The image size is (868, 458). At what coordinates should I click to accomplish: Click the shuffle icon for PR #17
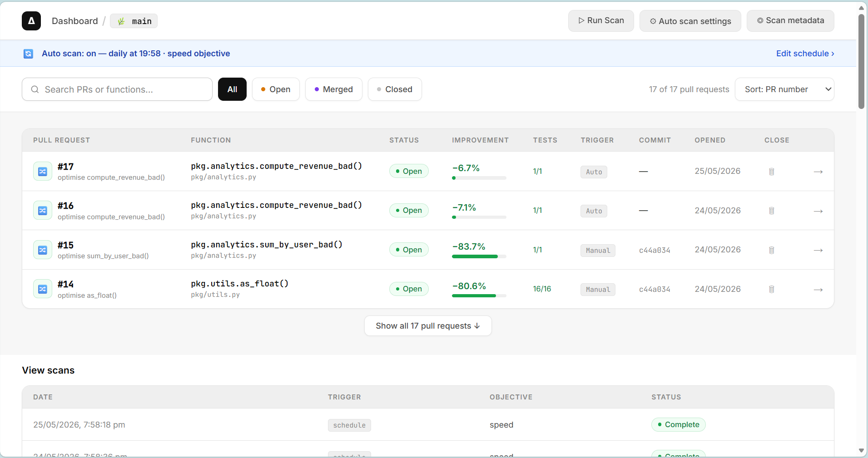point(43,172)
